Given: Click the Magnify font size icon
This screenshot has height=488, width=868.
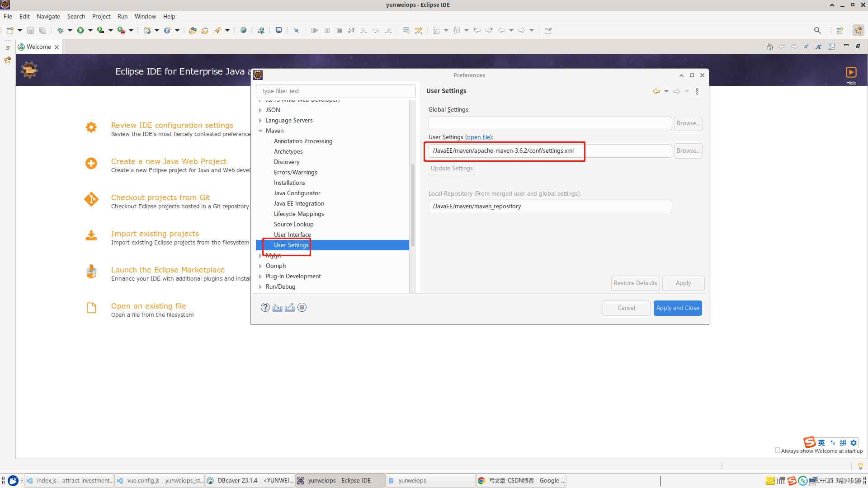Looking at the screenshot, I should click(819, 47).
